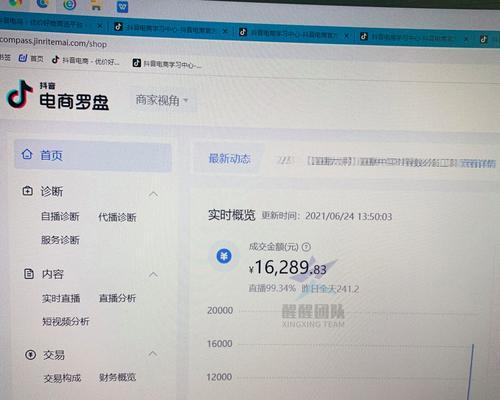Open 财务概览

(117, 377)
